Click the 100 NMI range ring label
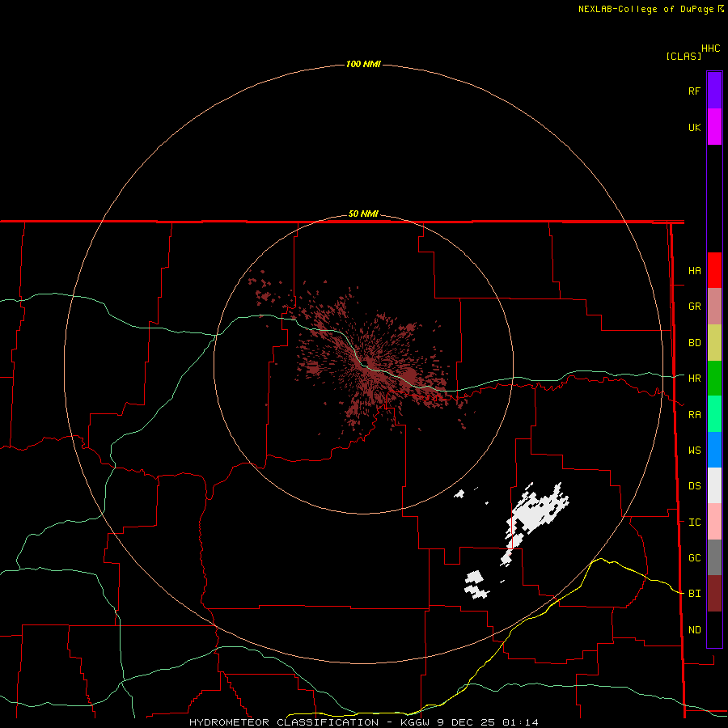728x728 pixels. click(x=363, y=64)
